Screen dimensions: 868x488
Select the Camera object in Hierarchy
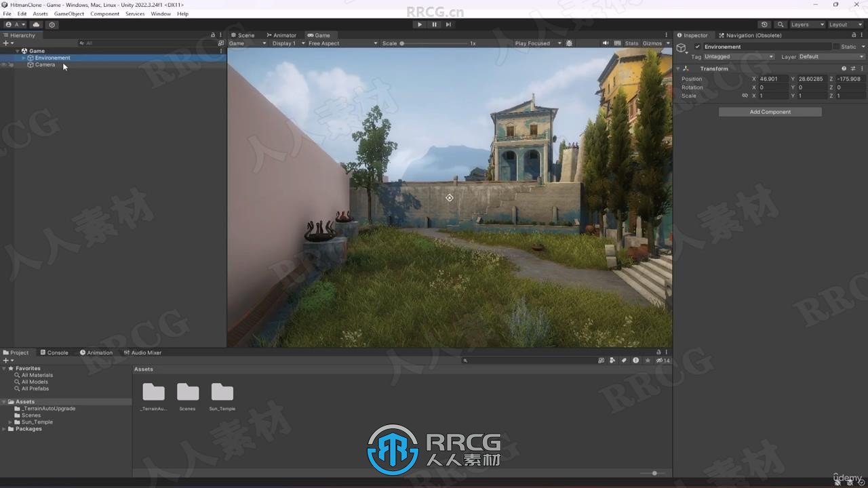[45, 64]
